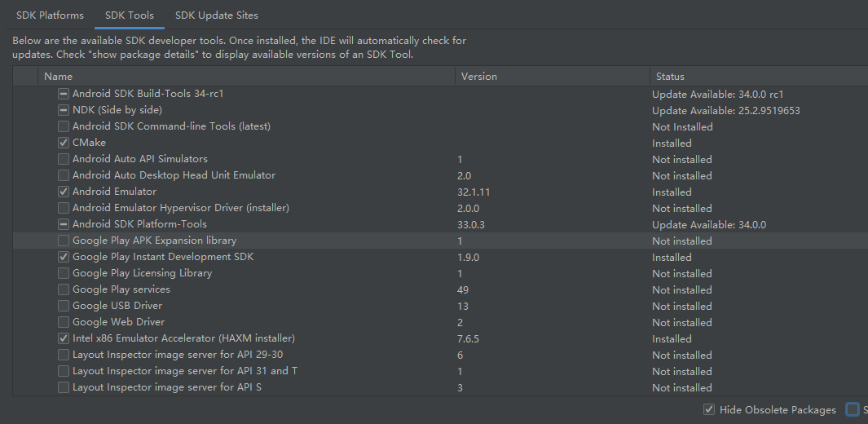Select the Google Play services row
The width and height of the screenshot is (868, 424).
[121, 289]
